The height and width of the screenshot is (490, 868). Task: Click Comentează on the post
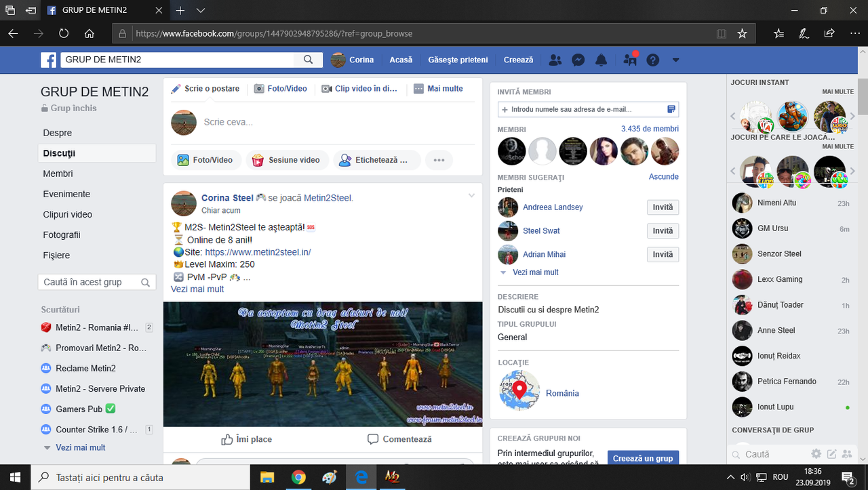click(x=399, y=439)
